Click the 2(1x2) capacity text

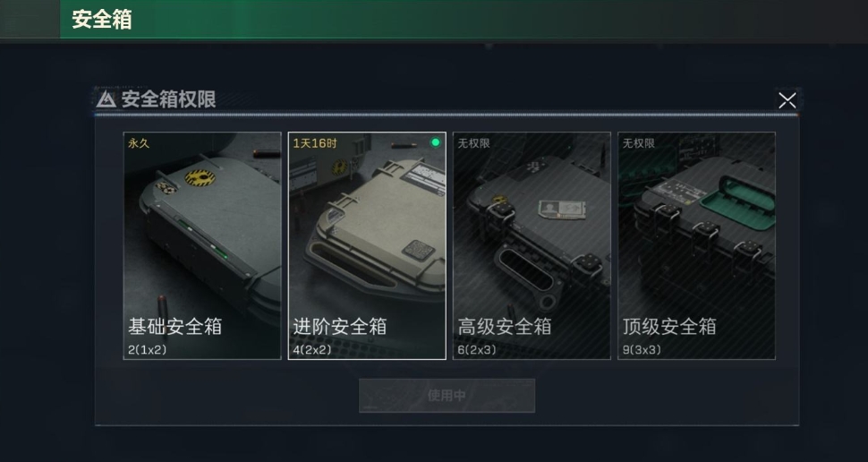click(148, 350)
